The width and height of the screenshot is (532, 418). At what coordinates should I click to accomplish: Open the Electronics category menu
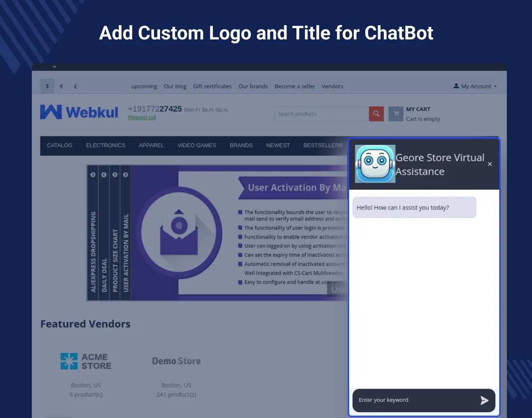click(x=105, y=145)
